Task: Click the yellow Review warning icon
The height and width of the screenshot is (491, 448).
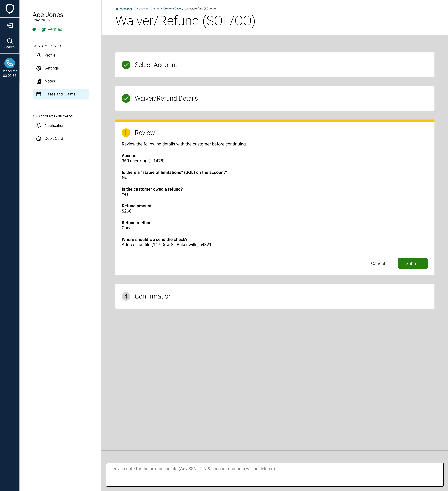Action: point(126,133)
